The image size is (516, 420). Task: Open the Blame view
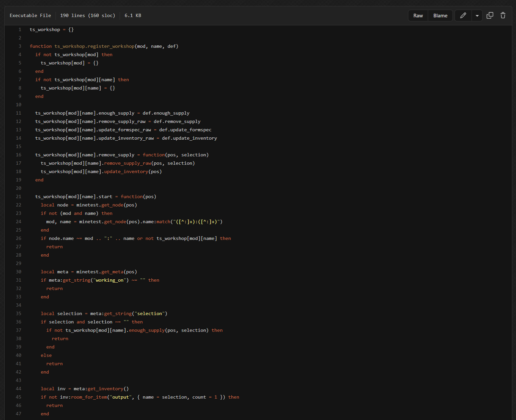[440, 16]
